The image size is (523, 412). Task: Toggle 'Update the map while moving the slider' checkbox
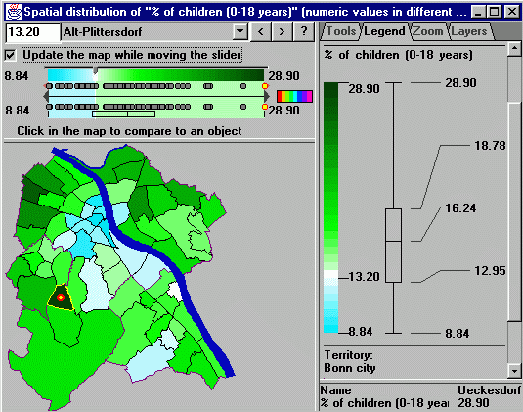(10, 55)
